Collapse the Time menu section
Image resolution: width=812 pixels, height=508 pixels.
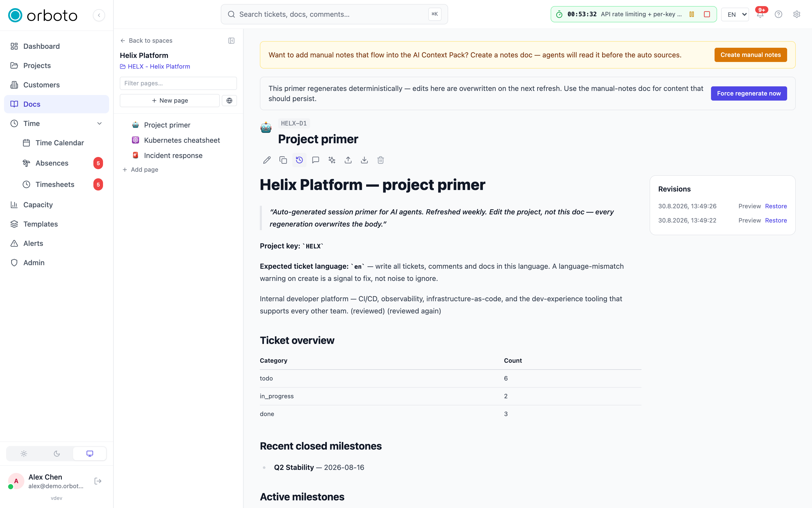pos(99,124)
